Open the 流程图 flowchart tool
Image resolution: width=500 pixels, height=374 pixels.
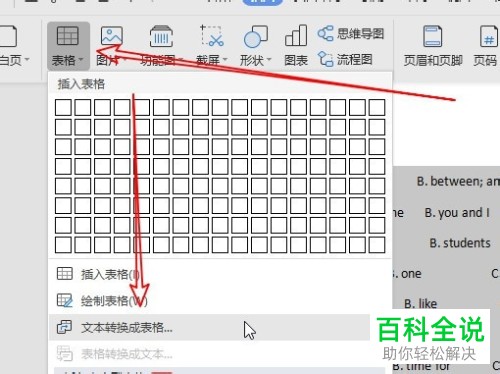tap(345, 59)
